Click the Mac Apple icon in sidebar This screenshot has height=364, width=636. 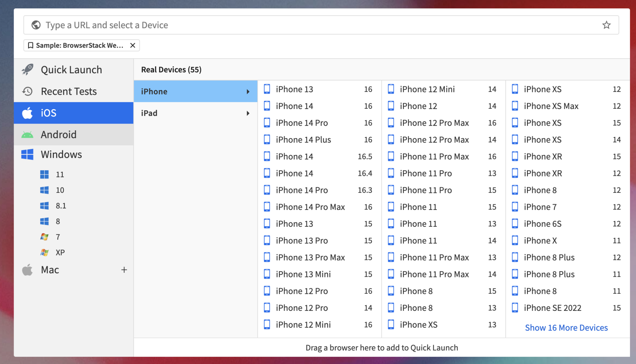point(27,270)
